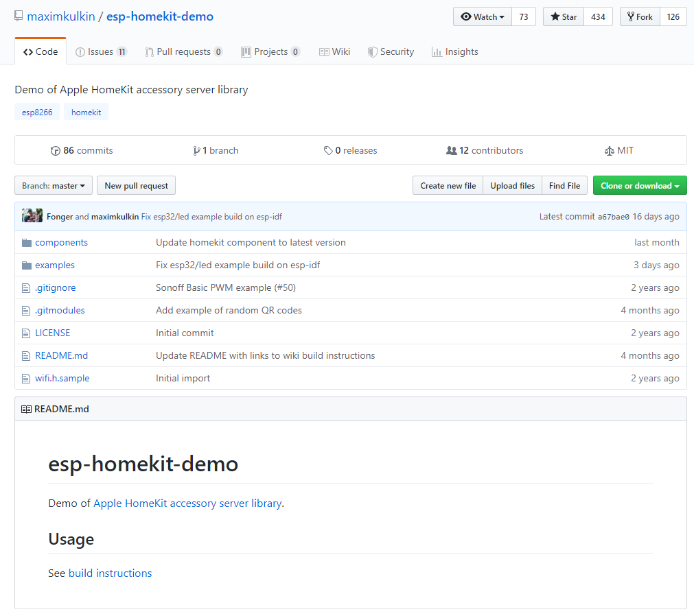Image resolution: width=694 pixels, height=616 pixels.
Task: Open commit 'Sonoff Basic PWM example (#50)'
Action: (226, 287)
